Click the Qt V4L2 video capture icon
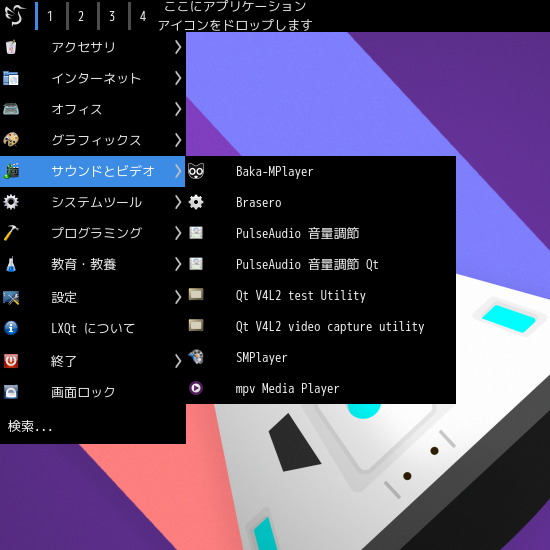 coord(196,325)
